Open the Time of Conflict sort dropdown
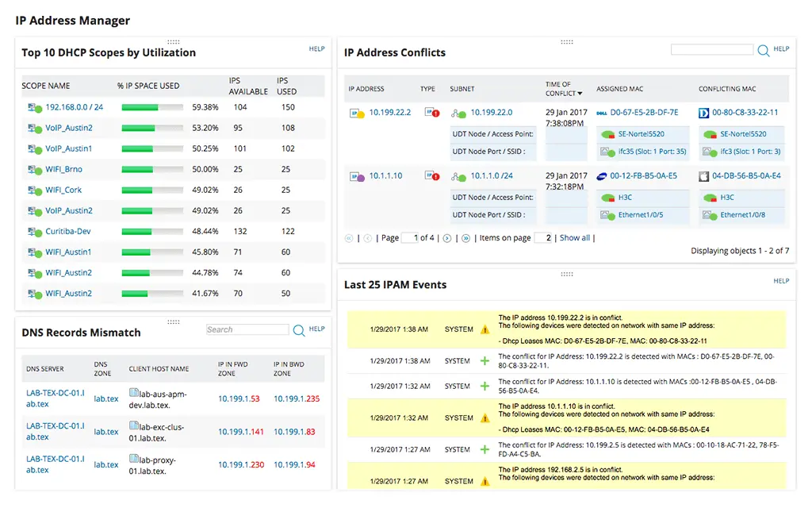The image size is (812, 508). pyautogui.click(x=578, y=92)
